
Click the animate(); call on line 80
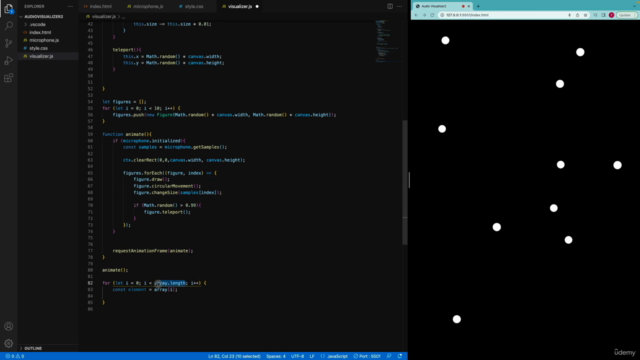point(115,270)
